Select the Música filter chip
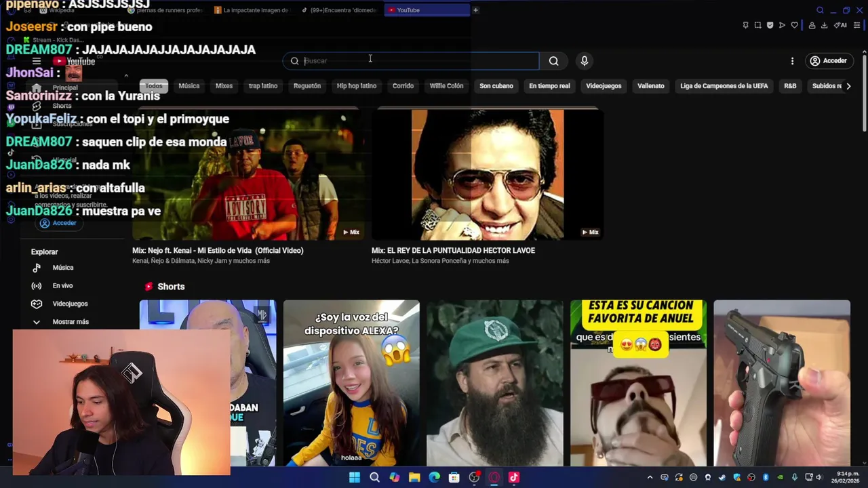868x488 pixels. point(189,86)
